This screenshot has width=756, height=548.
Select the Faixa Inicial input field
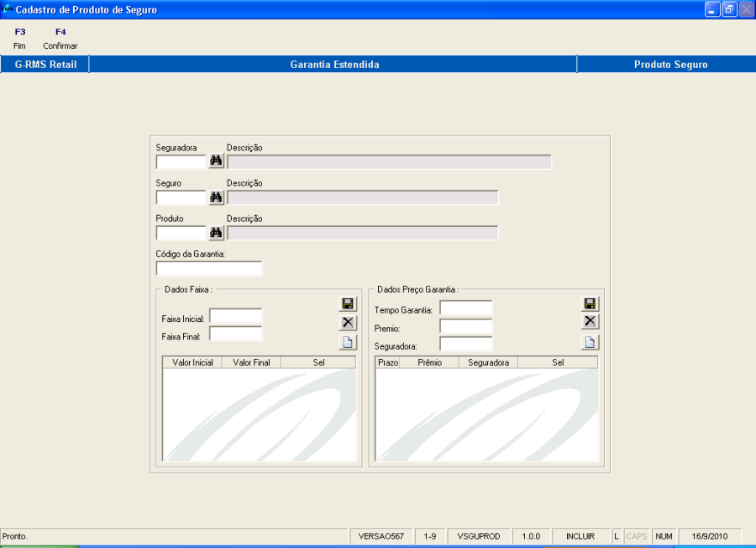click(x=236, y=316)
